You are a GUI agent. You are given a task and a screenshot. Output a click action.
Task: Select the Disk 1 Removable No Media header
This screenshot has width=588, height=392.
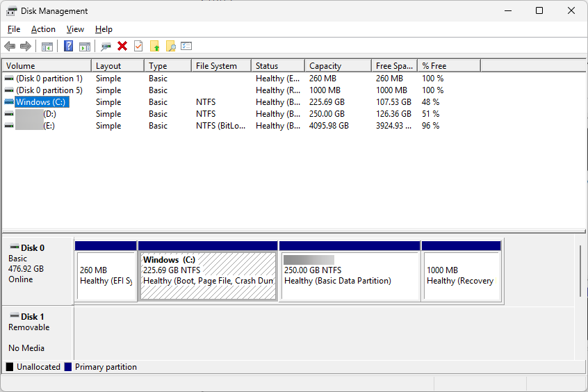[x=38, y=332]
